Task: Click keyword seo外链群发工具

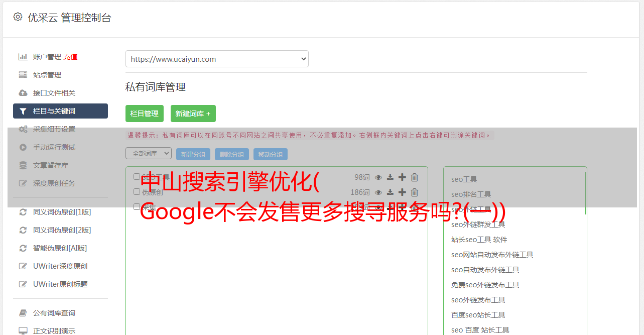Action: [478, 225]
